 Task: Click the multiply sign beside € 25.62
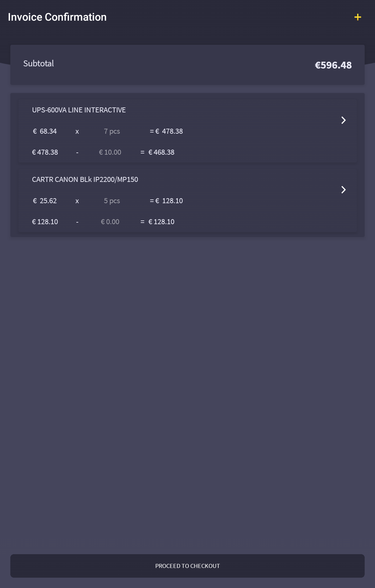pyautogui.click(x=77, y=201)
